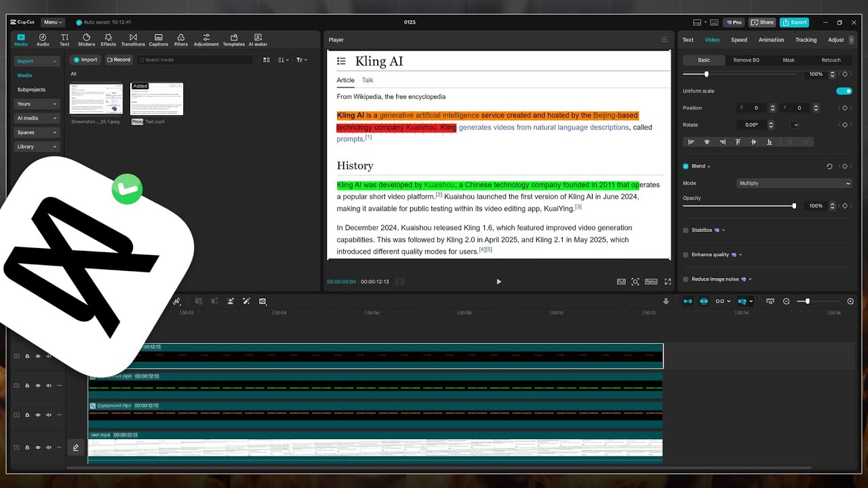Screen dimensions: 868x488
Task: Mute the Text.mp4 track audio
Action: pos(49,447)
